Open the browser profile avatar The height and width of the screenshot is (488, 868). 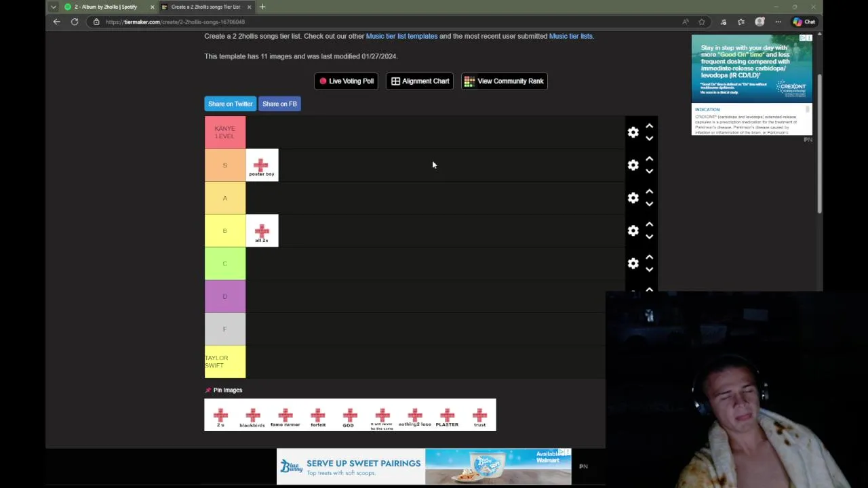(x=759, y=22)
